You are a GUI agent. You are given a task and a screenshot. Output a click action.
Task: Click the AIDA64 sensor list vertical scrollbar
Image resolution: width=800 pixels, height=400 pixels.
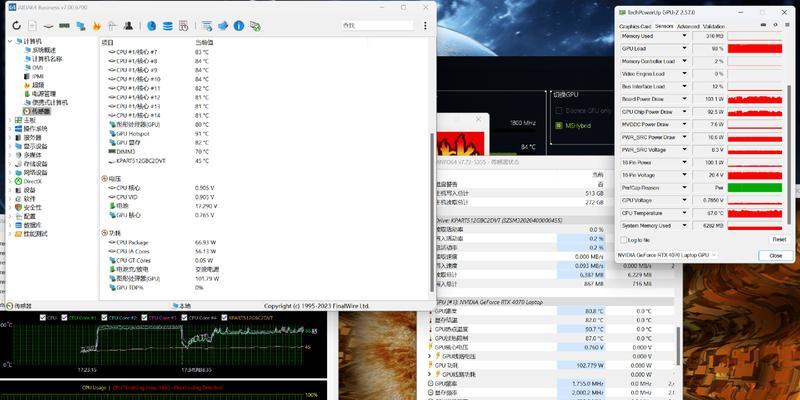pyautogui.click(x=433, y=212)
